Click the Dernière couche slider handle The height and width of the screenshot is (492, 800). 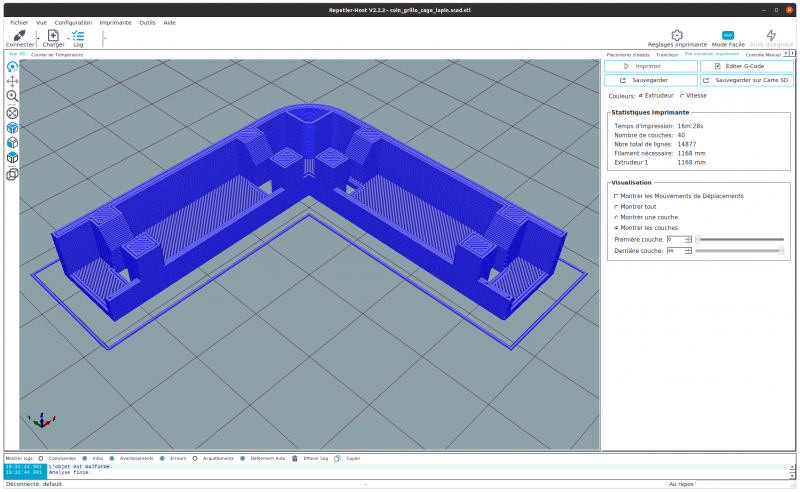coord(781,251)
